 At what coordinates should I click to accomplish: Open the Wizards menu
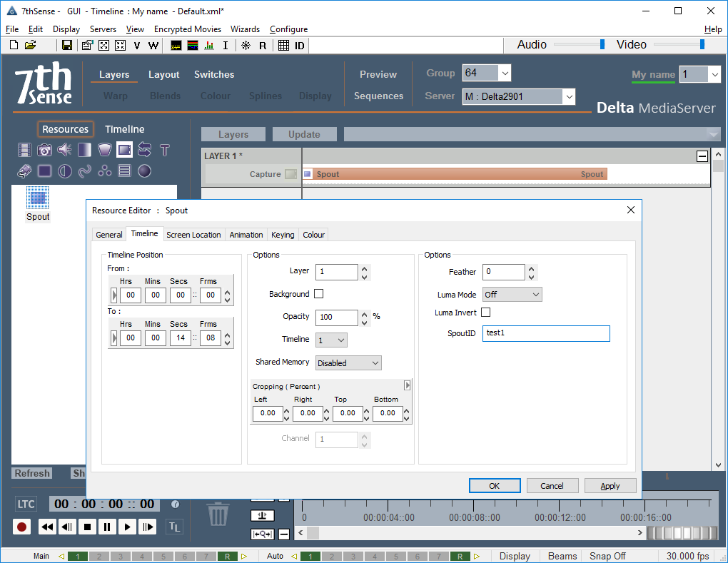(245, 29)
